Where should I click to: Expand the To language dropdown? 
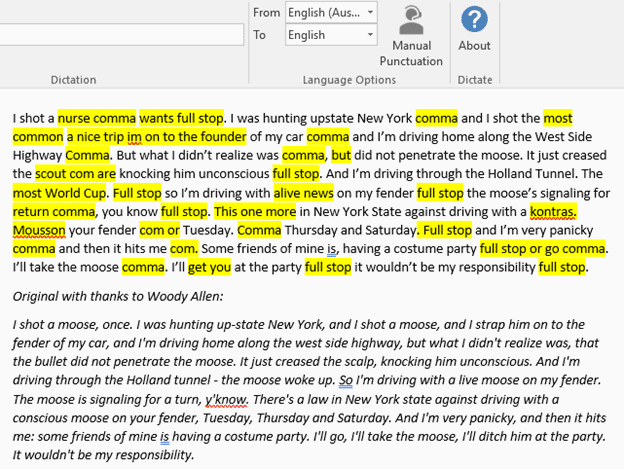coord(371,34)
